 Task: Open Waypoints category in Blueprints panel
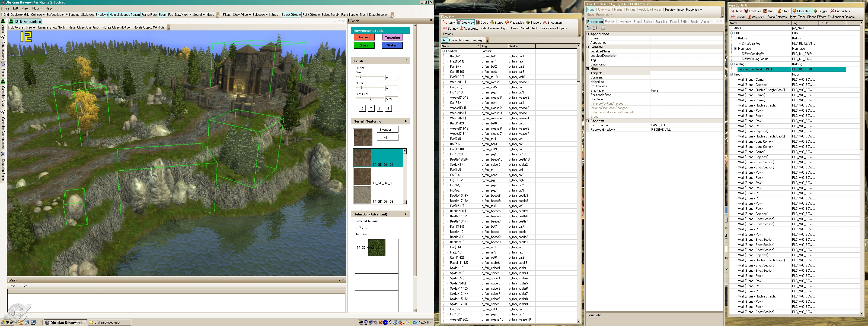[469, 28]
